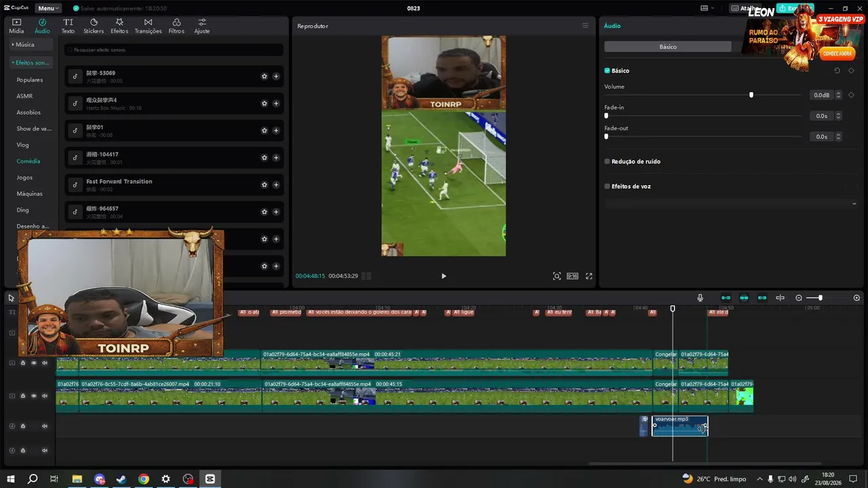
Task: Click the microphone record voiceover icon
Action: point(700,298)
